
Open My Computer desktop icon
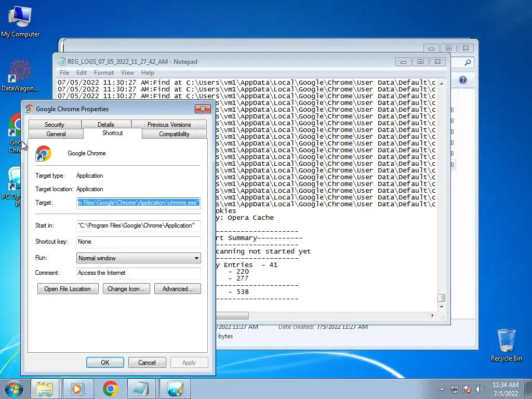[x=20, y=22]
